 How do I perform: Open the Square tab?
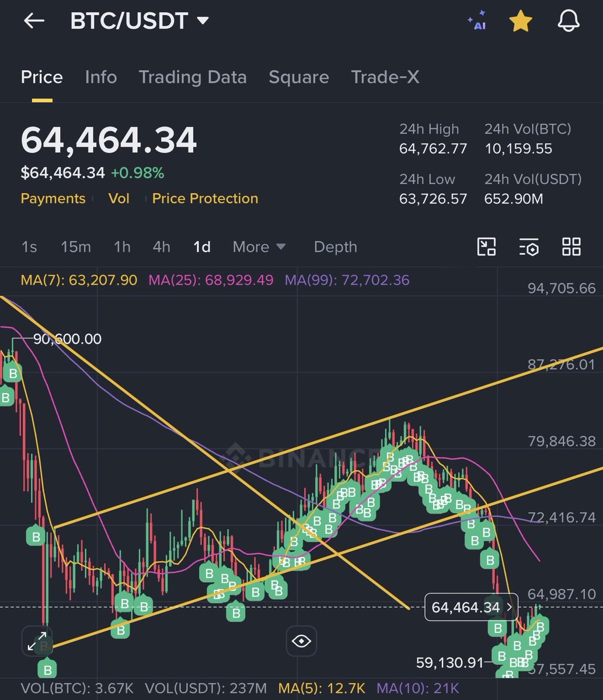[x=299, y=77]
